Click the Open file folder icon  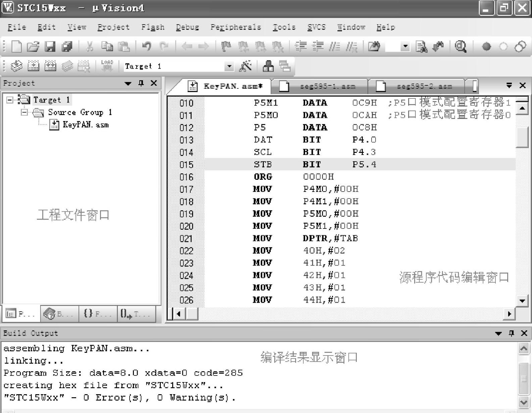coord(33,46)
